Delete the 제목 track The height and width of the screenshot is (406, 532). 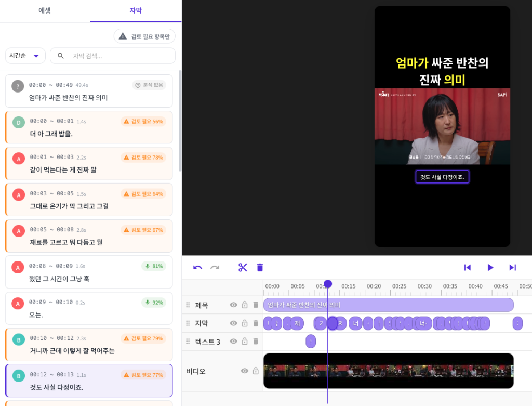pyautogui.click(x=256, y=305)
